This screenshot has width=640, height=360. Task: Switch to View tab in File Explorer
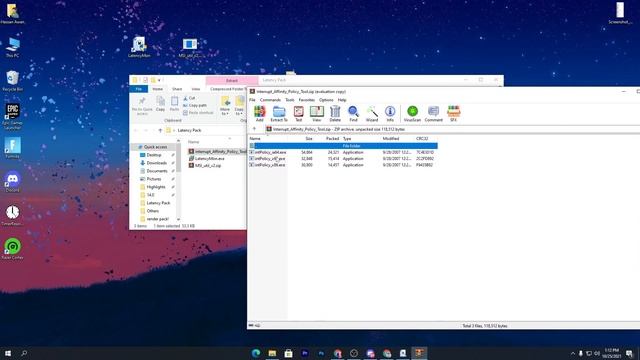(x=196, y=89)
